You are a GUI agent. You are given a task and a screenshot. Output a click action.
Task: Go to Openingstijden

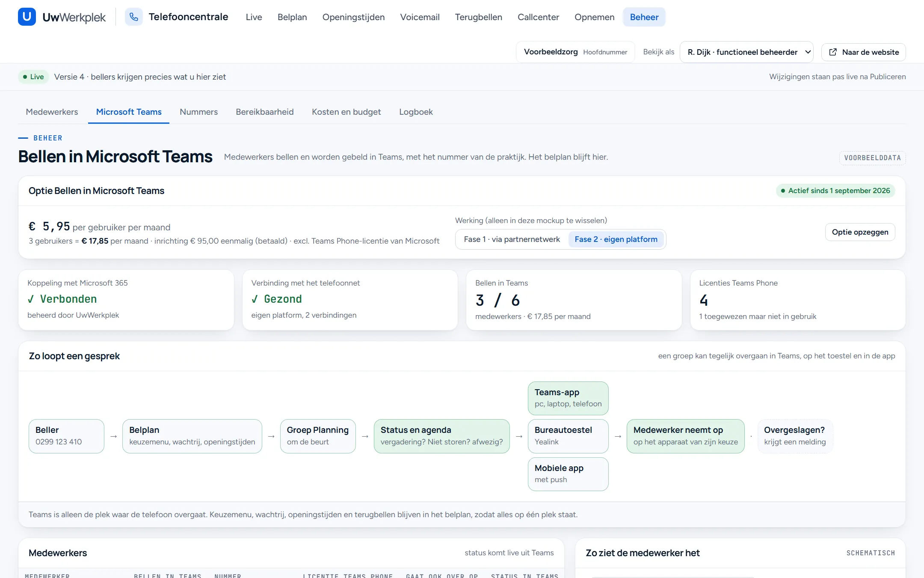(x=353, y=17)
